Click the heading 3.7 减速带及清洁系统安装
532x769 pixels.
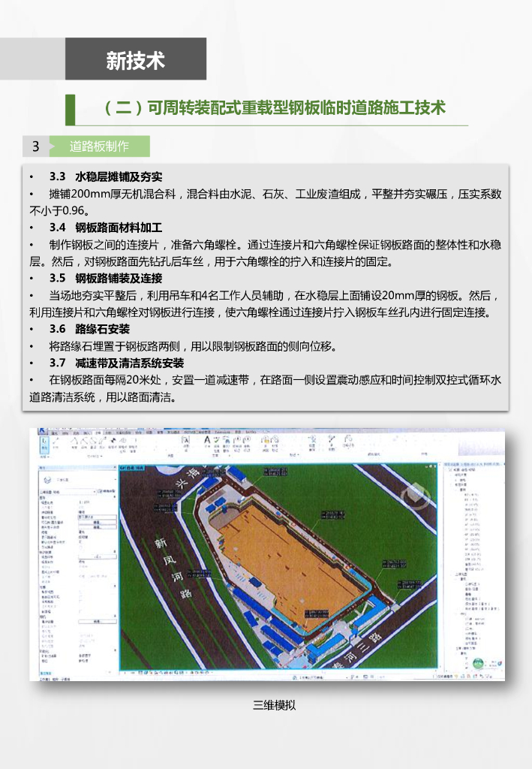[116, 363]
